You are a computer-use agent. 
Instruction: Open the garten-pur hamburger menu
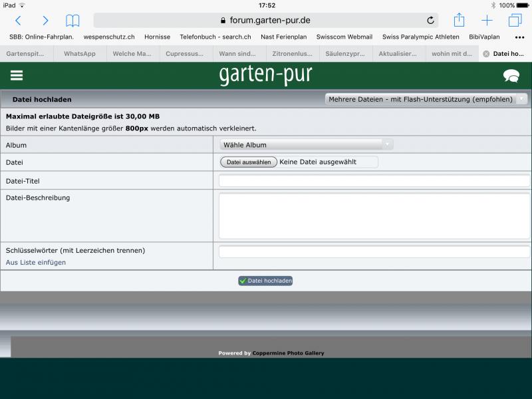[x=17, y=76]
